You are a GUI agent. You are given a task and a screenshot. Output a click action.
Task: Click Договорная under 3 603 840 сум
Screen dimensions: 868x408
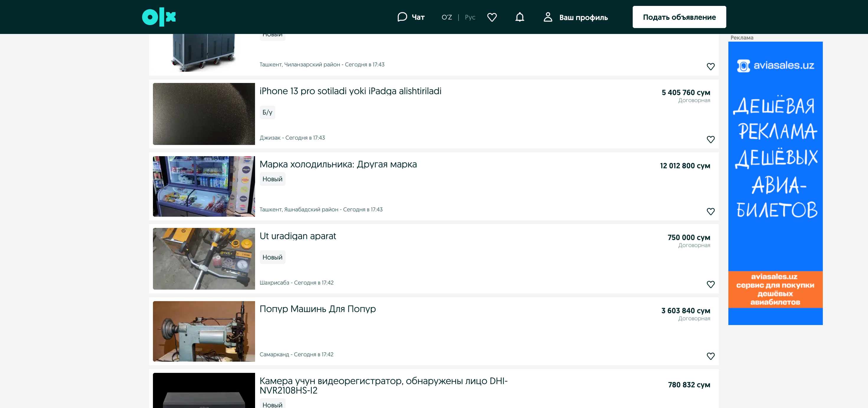694,318
